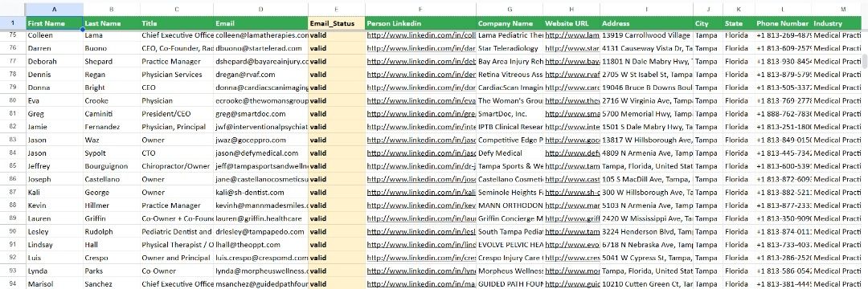Image resolution: width=868 pixels, height=289 pixels.
Task: Select the 'valid' status cell for Luis Crespo
Action: pyautogui.click(x=336, y=258)
